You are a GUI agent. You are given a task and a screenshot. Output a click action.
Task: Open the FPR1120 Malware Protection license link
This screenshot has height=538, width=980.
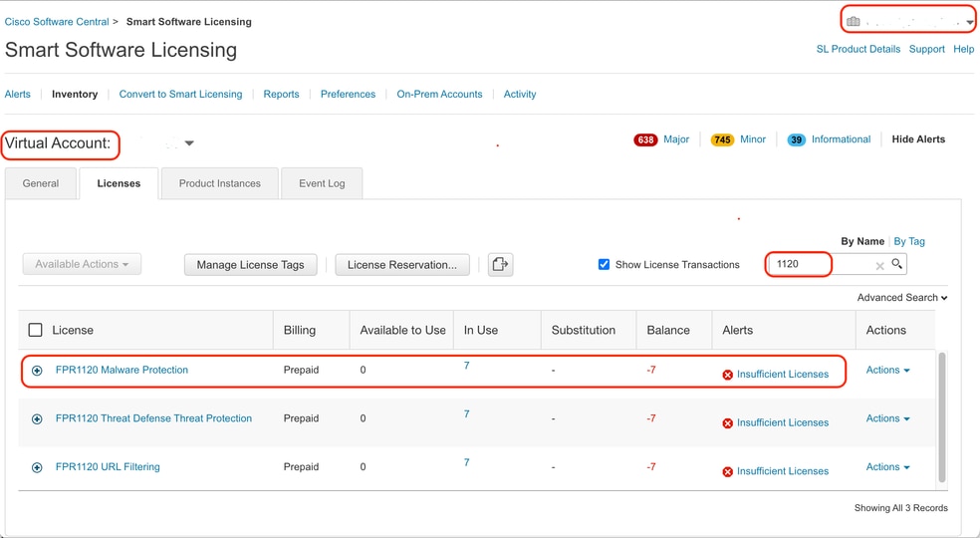[122, 370]
